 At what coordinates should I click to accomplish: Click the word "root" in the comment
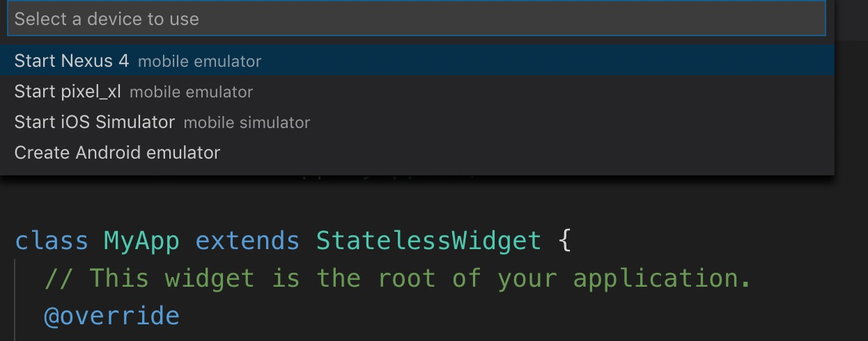[x=406, y=278]
